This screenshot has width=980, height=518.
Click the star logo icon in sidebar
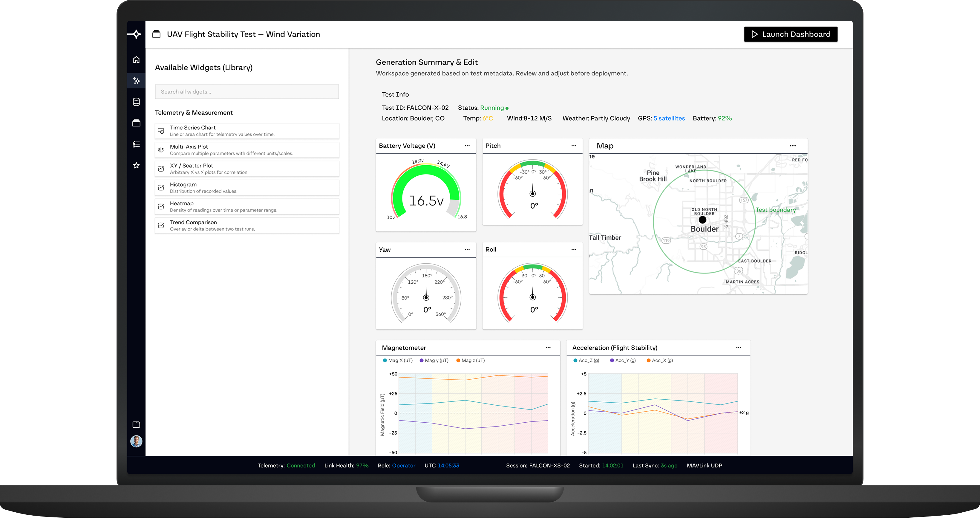coord(134,34)
